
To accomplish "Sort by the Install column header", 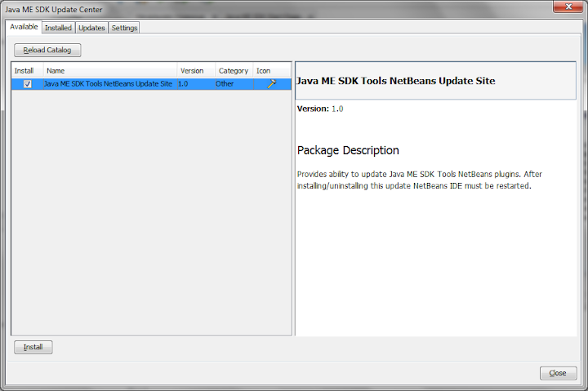I will (28, 71).
